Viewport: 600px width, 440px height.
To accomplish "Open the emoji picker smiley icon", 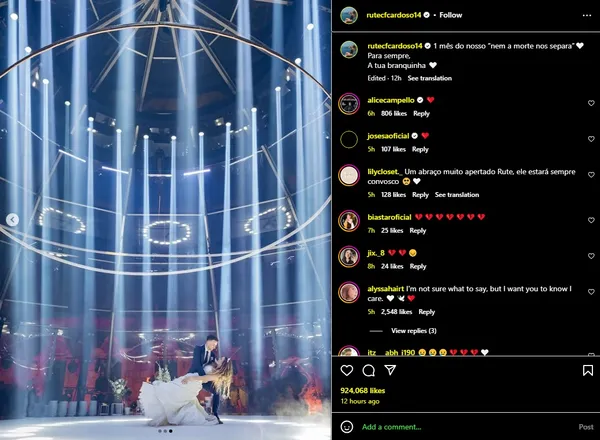I will pos(347,427).
